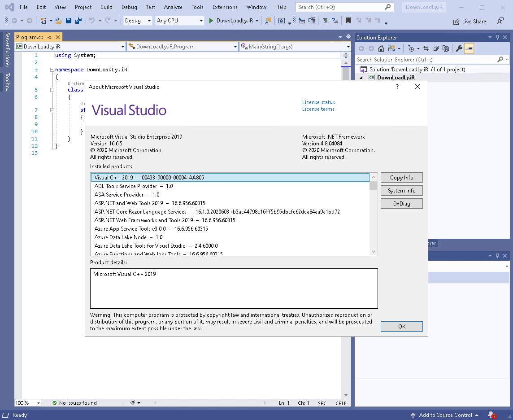Unpin the Solution Explorer panel
The image size is (513, 420).
(497, 37)
